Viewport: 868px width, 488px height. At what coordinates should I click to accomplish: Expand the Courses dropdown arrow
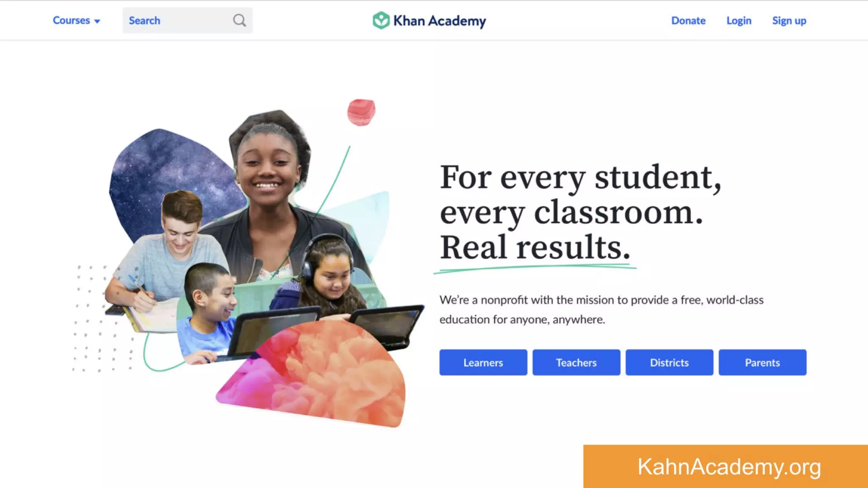pyautogui.click(x=97, y=21)
